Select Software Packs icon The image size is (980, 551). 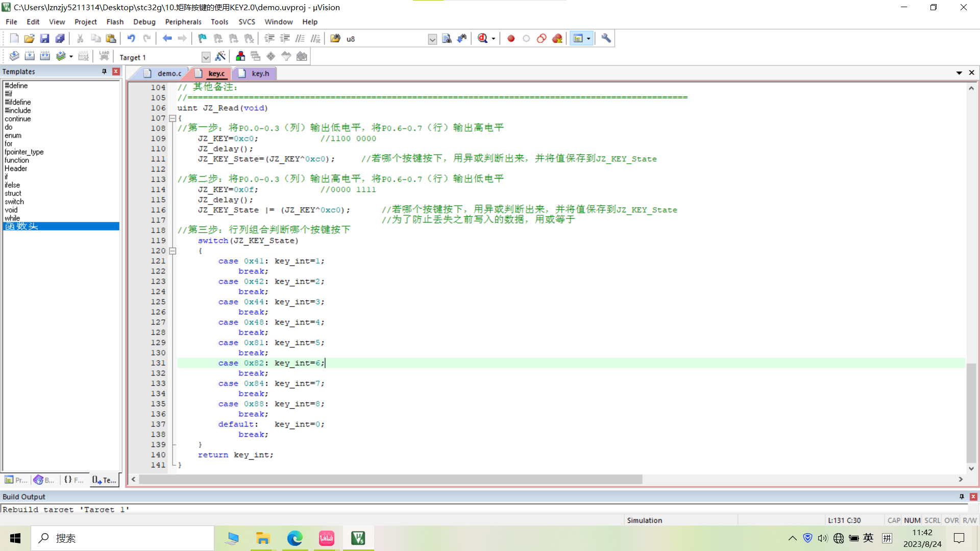286,56
